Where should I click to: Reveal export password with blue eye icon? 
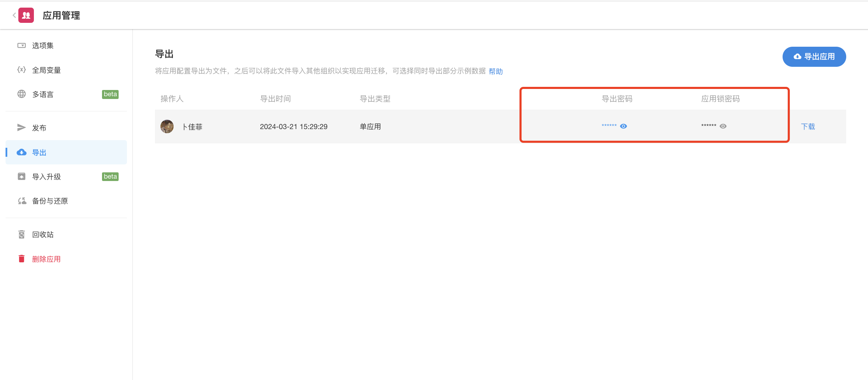(x=624, y=126)
